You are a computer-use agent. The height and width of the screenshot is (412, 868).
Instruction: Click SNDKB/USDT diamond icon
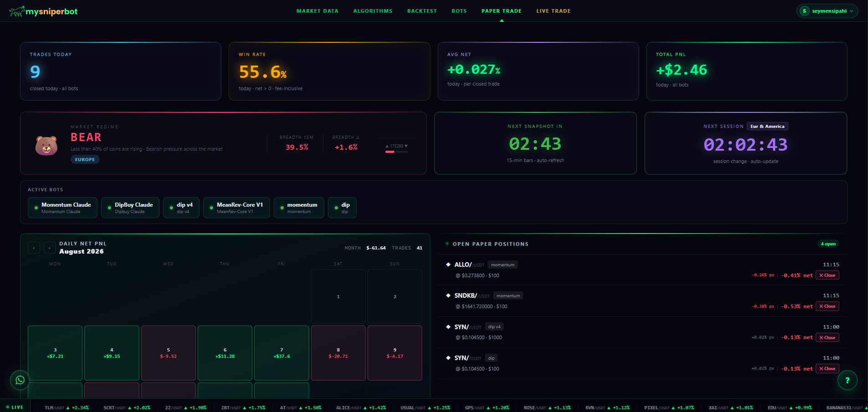(448, 295)
